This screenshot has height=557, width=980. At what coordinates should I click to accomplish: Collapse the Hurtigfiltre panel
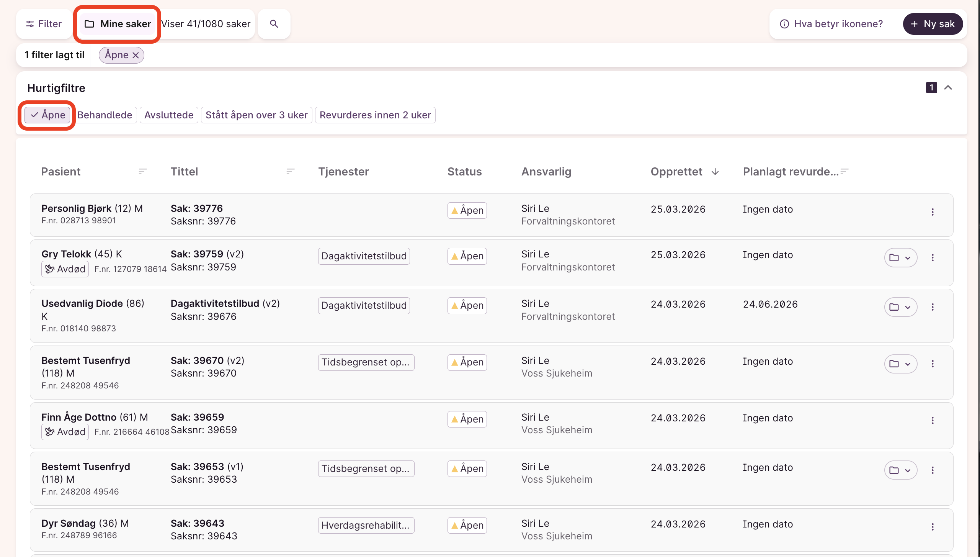pyautogui.click(x=948, y=88)
